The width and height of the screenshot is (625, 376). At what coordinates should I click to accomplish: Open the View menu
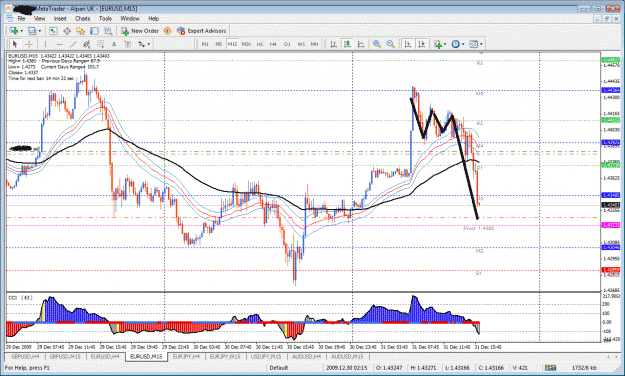point(39,18)
